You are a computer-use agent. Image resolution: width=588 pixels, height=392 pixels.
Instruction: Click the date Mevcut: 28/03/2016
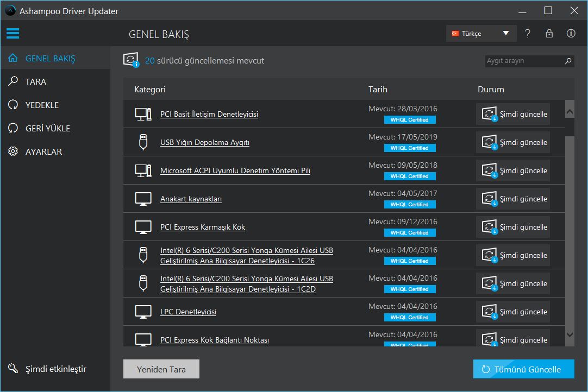(x=403, y=109)
